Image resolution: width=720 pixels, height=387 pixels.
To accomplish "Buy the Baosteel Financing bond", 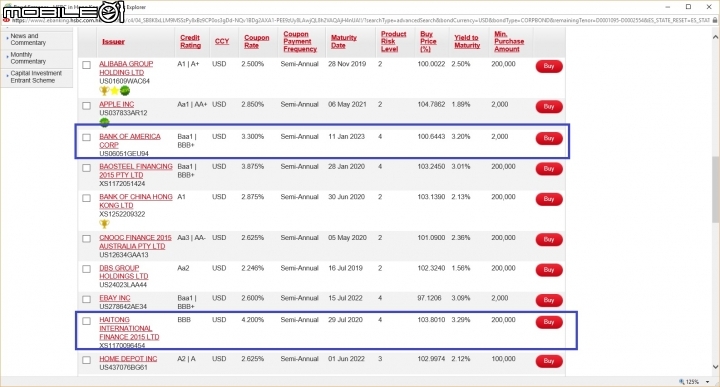I will [549, 169].
